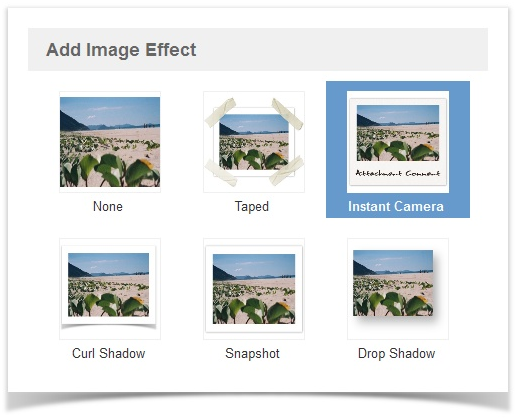Pick the Instant Camera effect thumbnail
Image resolution: width=518 pixels, height=419 pixels.
point(398,142)
